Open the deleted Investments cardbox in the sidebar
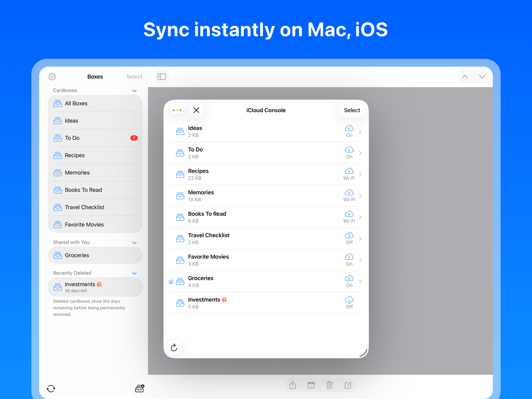532x399 pixels. (x=95, y=287)
